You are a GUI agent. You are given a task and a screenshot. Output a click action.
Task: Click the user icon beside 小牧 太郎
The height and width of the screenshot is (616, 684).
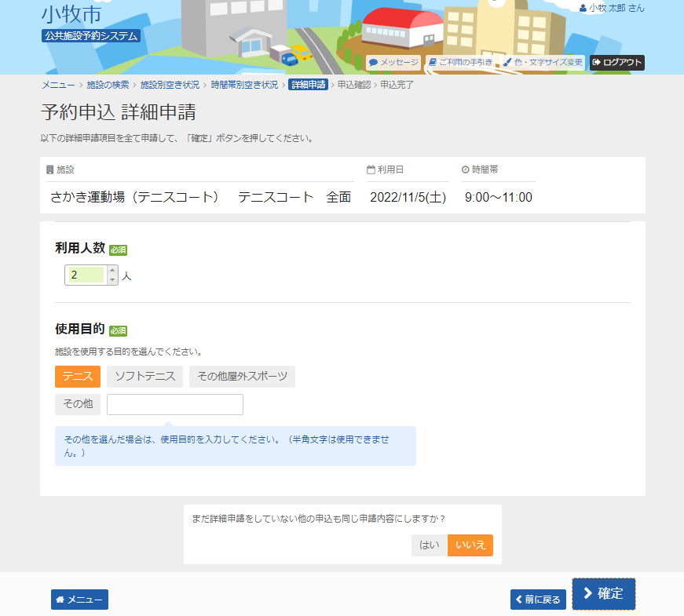(583, 8)
